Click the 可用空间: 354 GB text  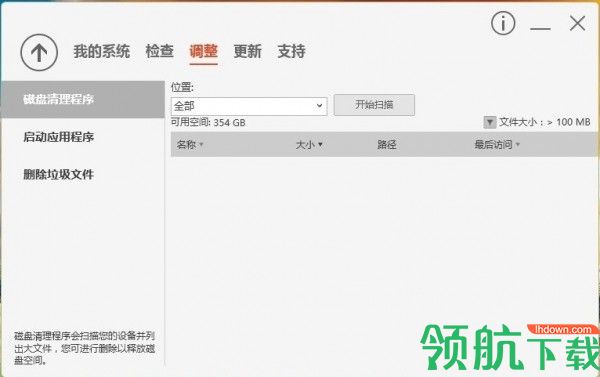click(x=208, y=122)
